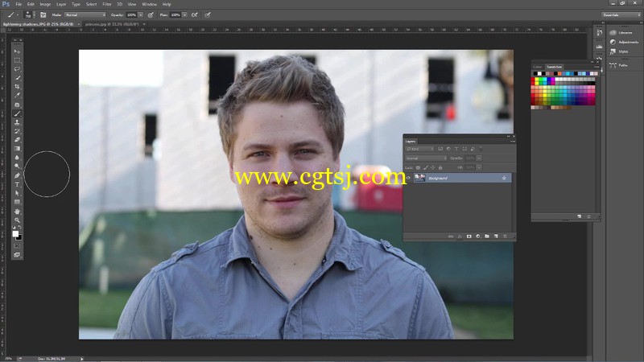Switch to the Color panel tab
The image size is (644, 362).
[x=537, y=67]
